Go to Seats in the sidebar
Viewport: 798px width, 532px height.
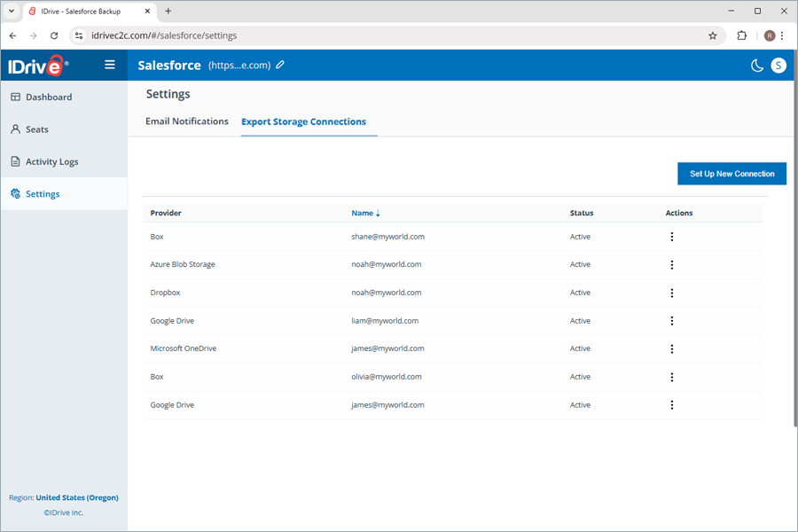point(37,129)
